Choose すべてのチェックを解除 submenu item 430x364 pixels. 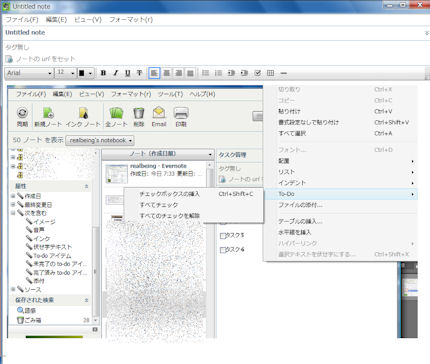click(x=194, y=216)
